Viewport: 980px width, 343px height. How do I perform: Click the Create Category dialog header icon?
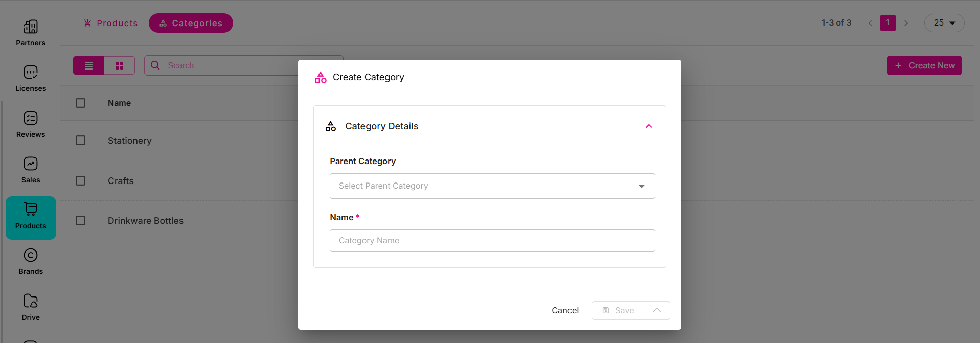321,77
